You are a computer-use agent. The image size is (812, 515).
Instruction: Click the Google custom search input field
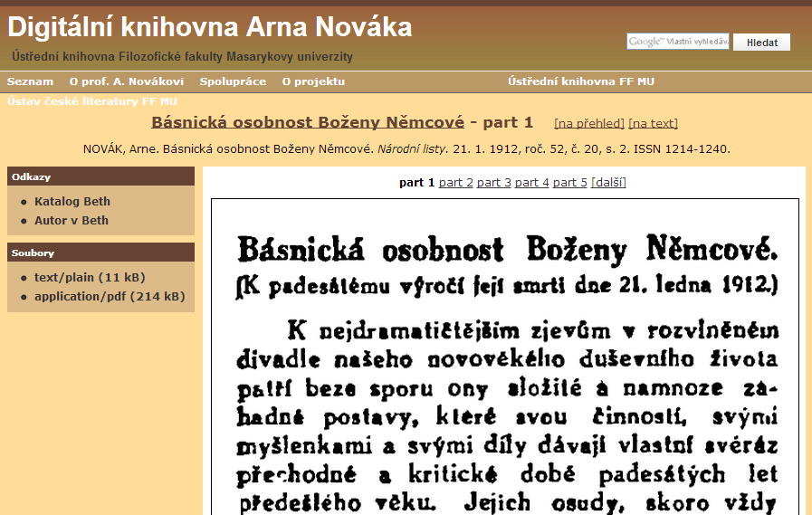point(677,42)
